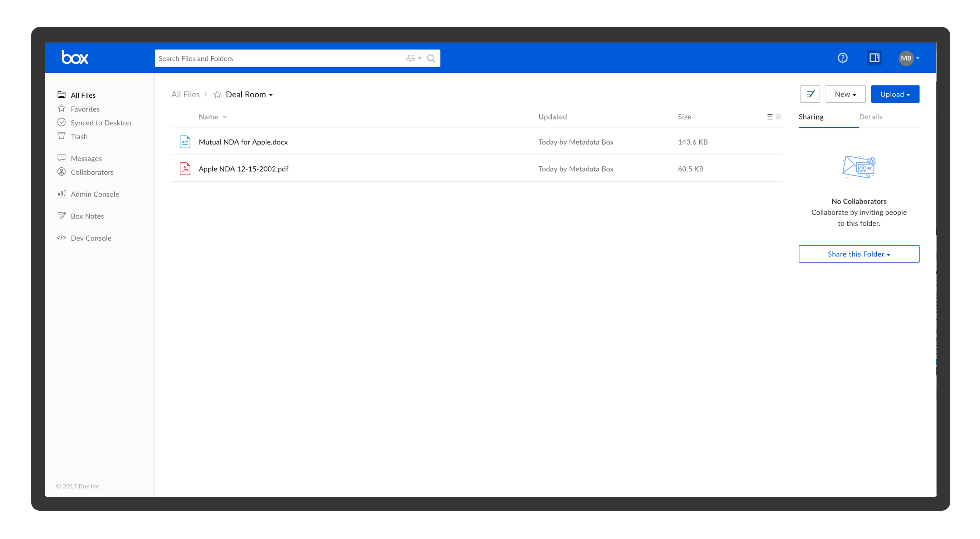Open Box Notes link
The height and width of the screenshot is (539, 980).
(87, 216)
